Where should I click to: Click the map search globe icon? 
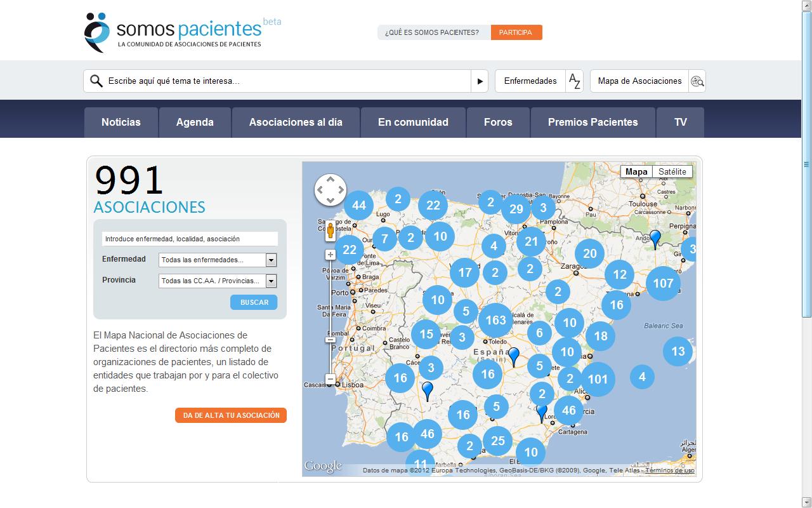pos(697,81)
